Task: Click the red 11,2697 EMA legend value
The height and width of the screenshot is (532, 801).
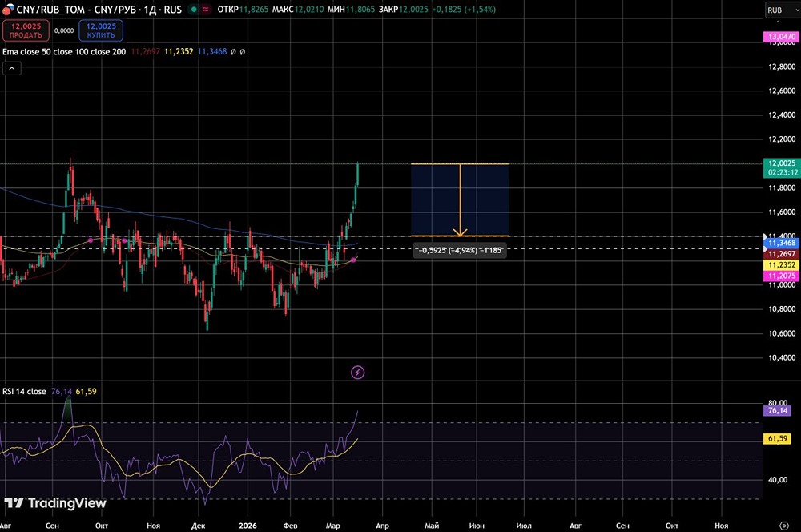Action: click(x=146, y=51)
